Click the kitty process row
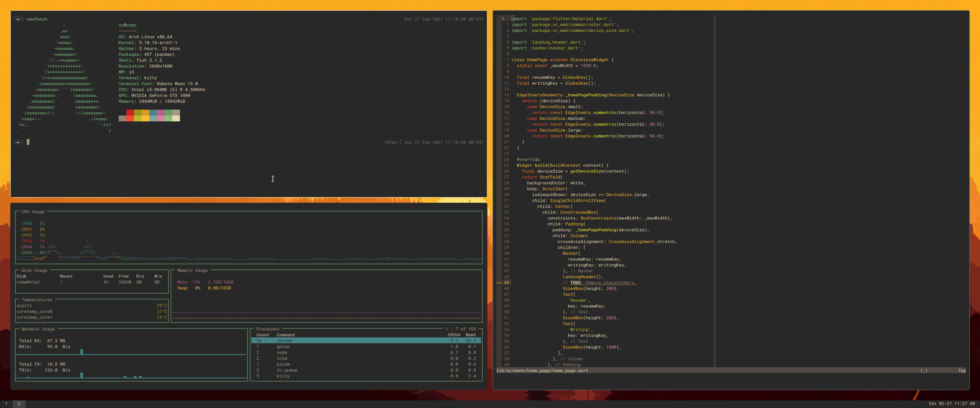 pyautogui.click(x=283, y=376)
